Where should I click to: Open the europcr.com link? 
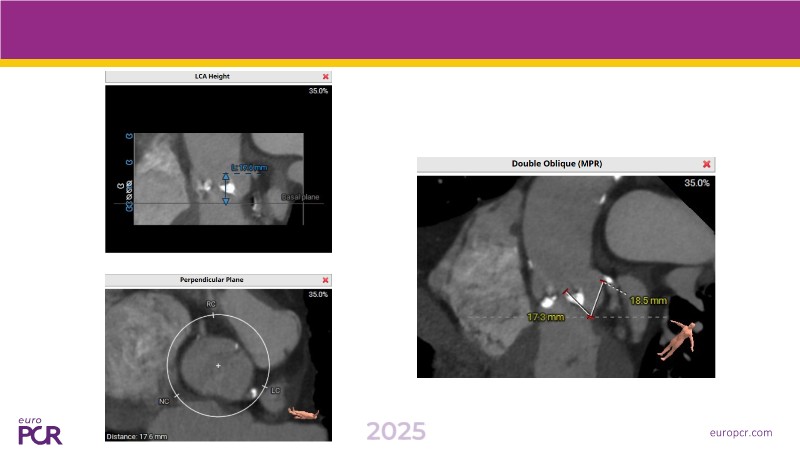pos(740,432)
